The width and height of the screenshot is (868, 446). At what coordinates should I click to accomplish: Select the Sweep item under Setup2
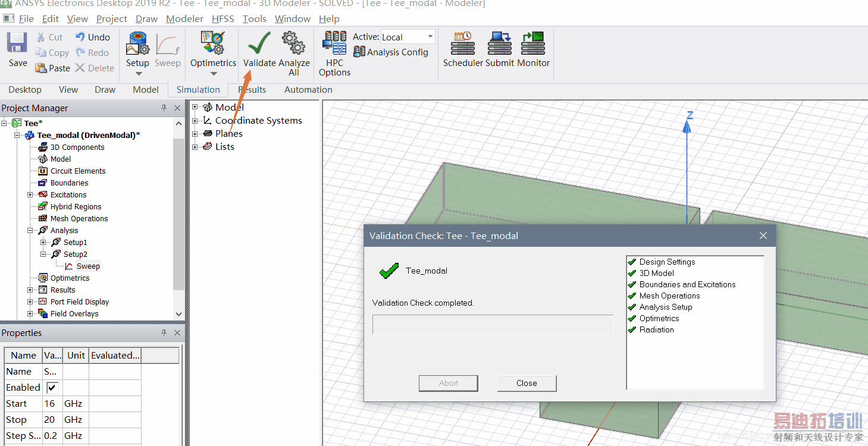88,266
